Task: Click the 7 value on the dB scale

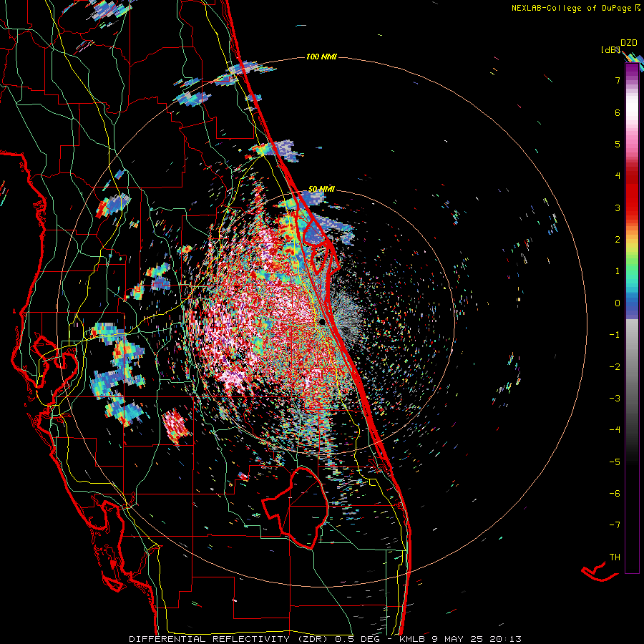Action: pyautogui.click(x=618, y=80)
